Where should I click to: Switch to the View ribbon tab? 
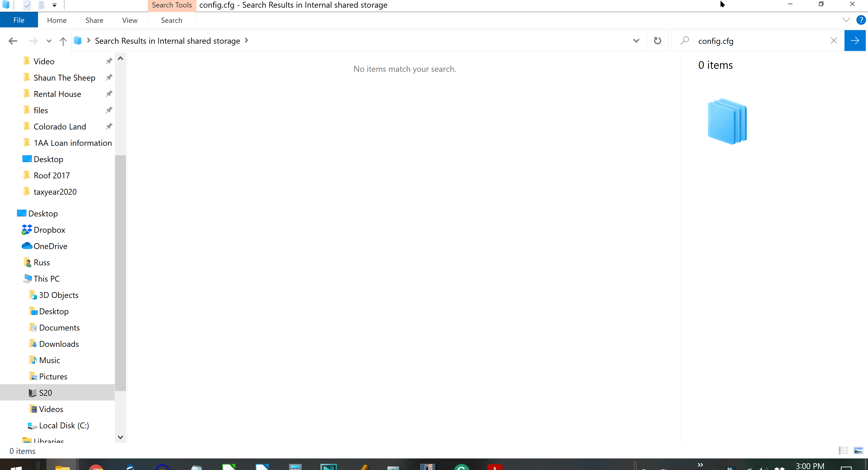click(x=129, y=20)
